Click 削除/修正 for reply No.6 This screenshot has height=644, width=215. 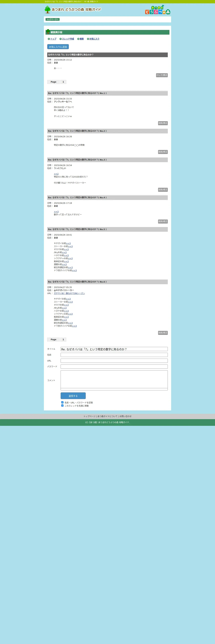pyautogui.click(x=163, y=333)
